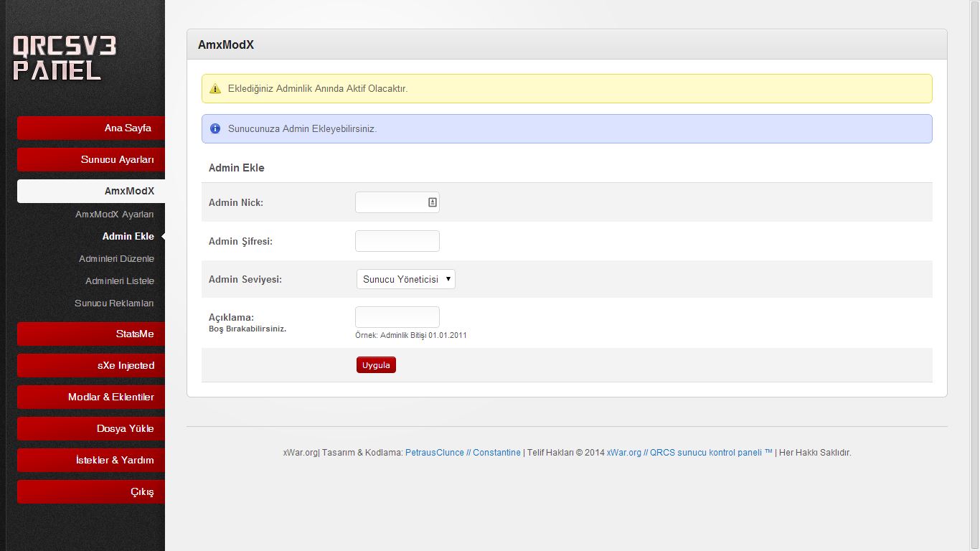Viewport: 980px width, 551px height.
Task: Click the Admin Nick label
Action: coord(236,203)
